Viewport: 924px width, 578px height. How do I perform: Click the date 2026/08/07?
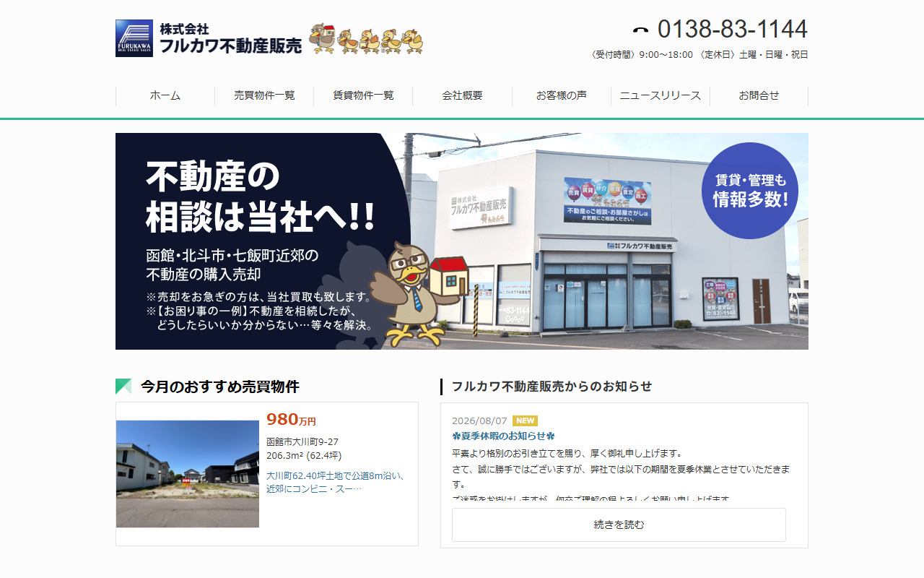[x=479, y=420]
